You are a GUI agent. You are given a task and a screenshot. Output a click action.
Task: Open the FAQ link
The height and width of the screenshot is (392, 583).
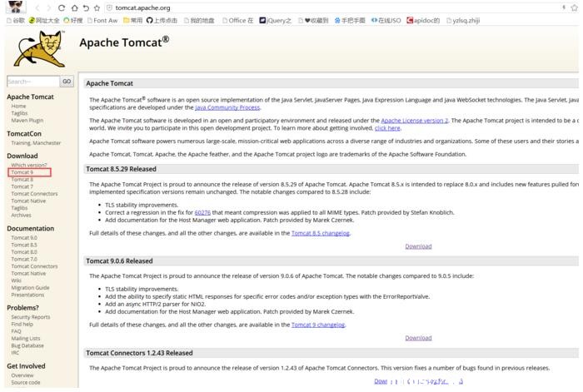point(16,331)
